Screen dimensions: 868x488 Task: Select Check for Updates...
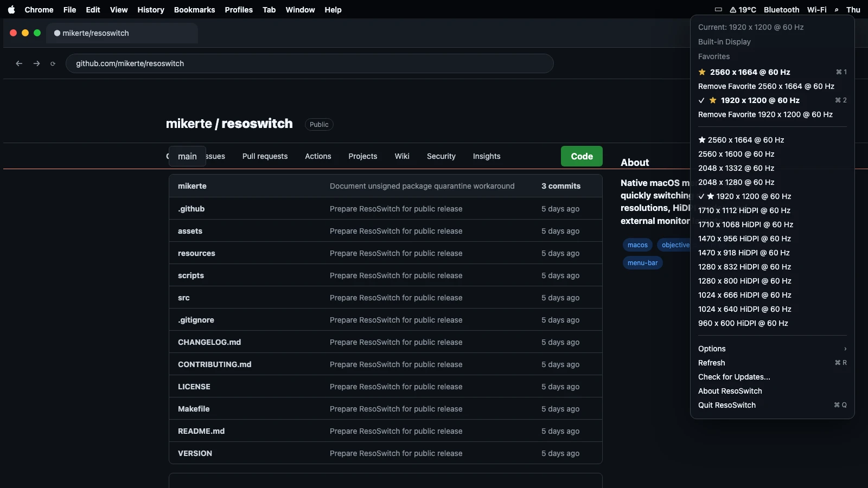pos(773,377)
